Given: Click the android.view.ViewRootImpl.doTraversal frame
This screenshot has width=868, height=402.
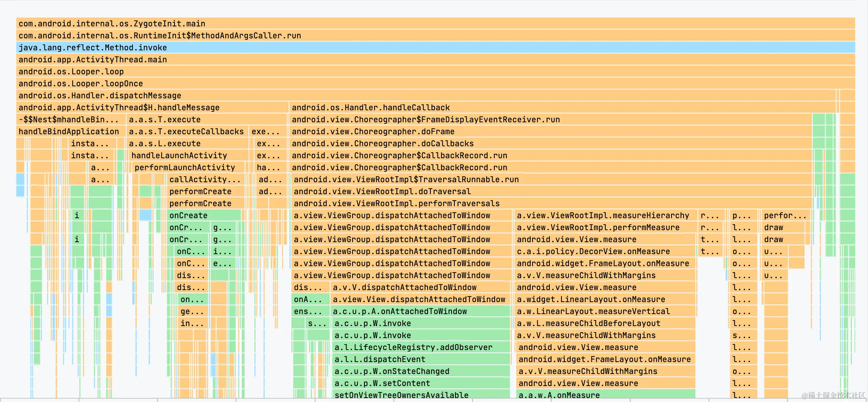Looking at the screenshot, I should pyautogui.click(x=552, y=191).
